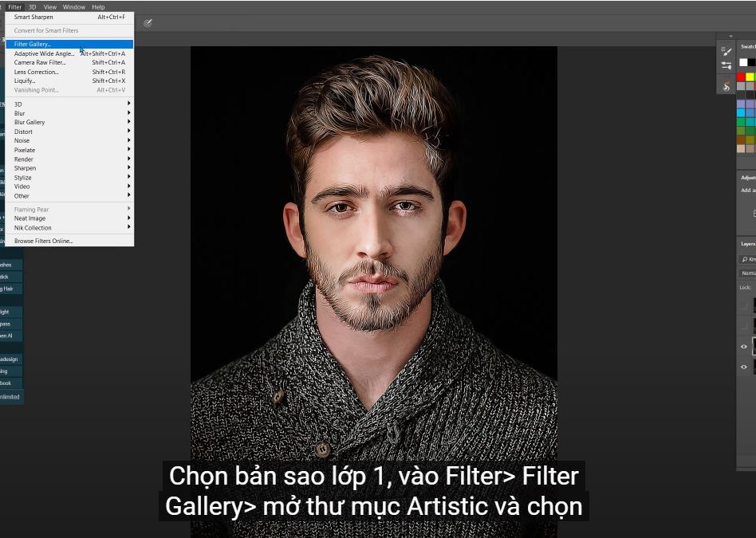756x538 pixels.
Task: Open Lens Correction filter
Action: click(x=69, y=72)
